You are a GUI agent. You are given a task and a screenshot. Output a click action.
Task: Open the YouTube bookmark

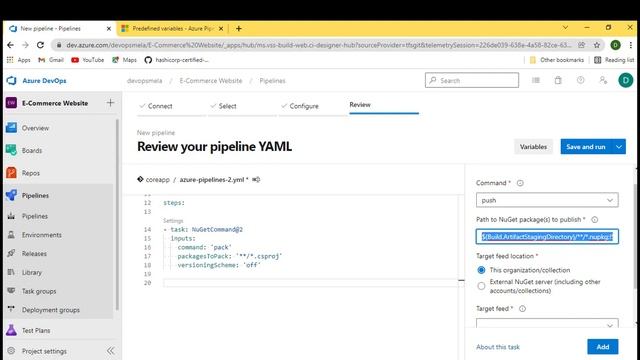88,60
